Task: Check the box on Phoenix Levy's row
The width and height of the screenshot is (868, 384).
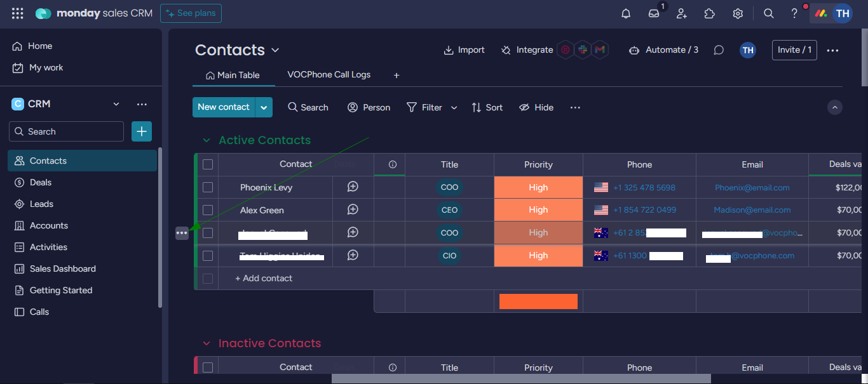Action: 208,187
